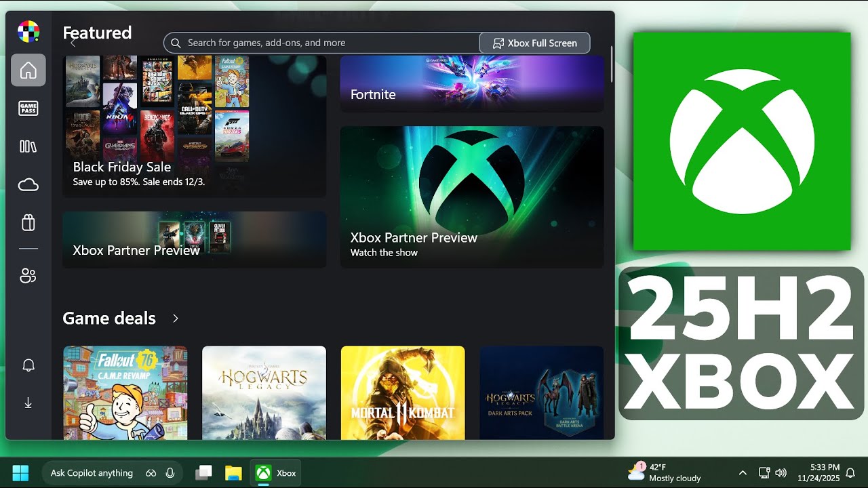
Task: Open the Xbox profile avatar icon
Action: [28, 32]
